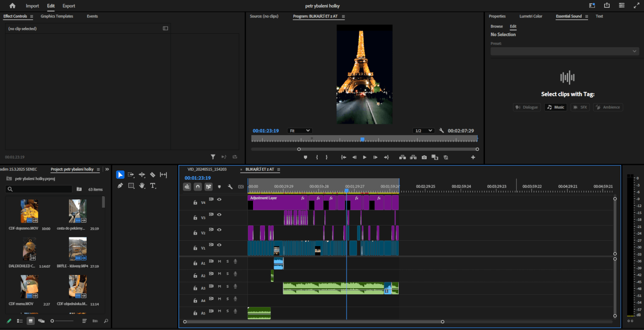
Task: Tag selected clips as Music
Action: pos(555,107)
